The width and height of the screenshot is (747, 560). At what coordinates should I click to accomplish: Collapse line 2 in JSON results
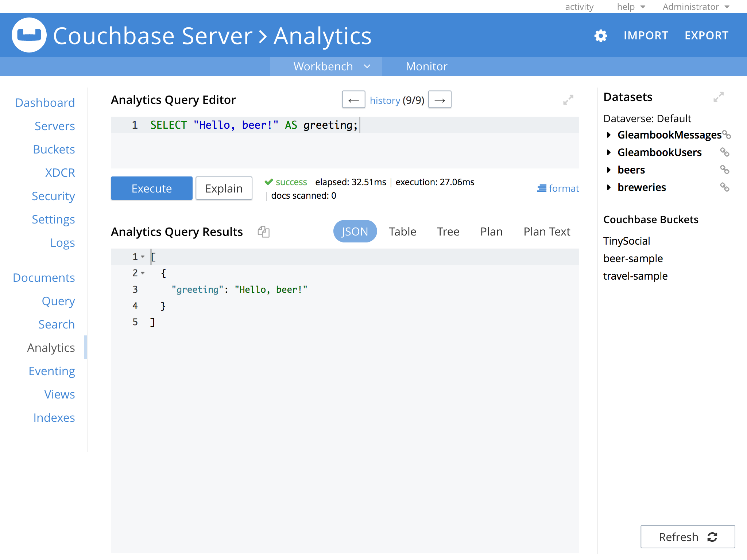coord(143,273)
